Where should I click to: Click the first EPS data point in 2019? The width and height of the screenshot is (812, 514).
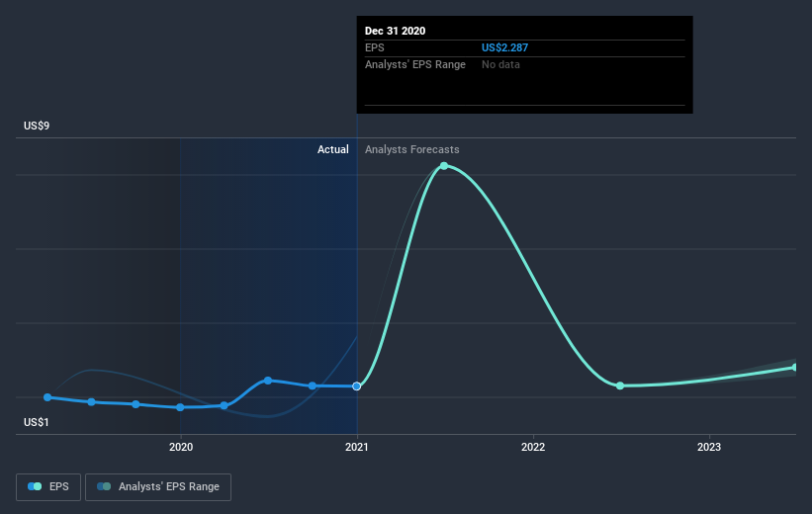pos(47,397)
